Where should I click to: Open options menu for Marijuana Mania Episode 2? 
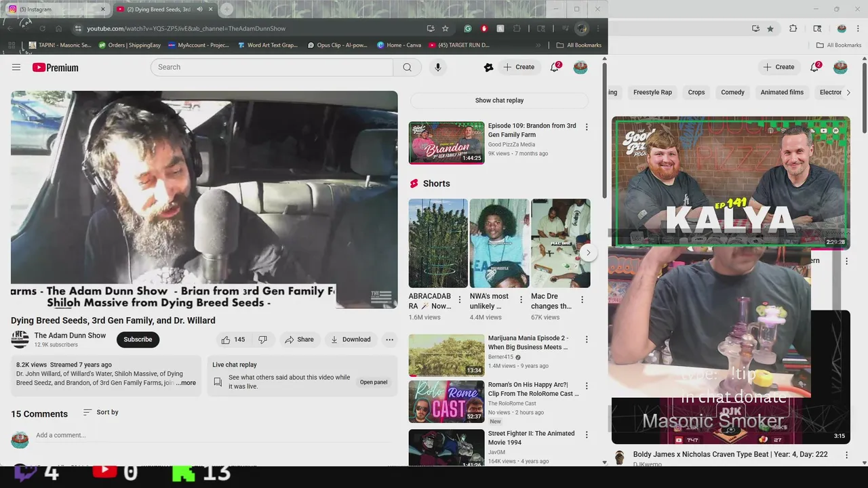587,339
